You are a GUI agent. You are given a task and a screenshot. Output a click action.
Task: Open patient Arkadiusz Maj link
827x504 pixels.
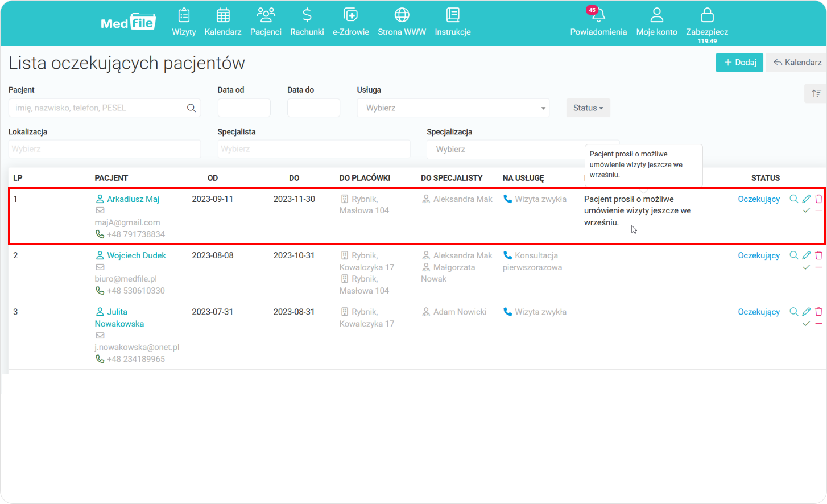(x=133, y=199)
